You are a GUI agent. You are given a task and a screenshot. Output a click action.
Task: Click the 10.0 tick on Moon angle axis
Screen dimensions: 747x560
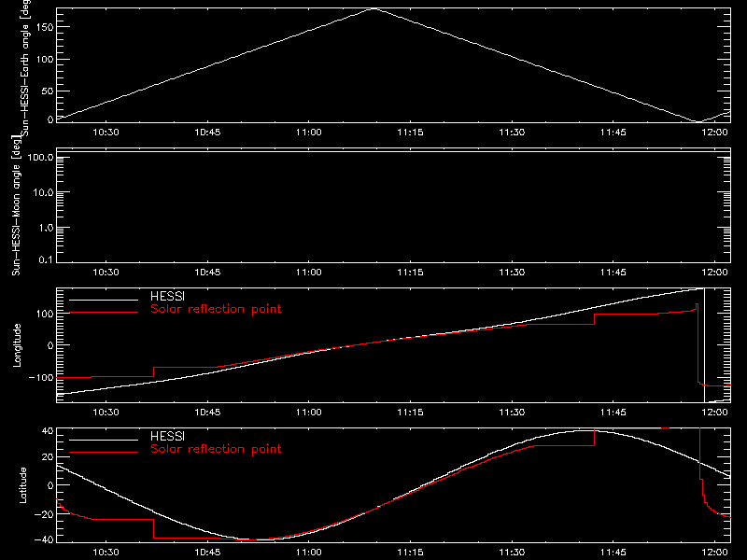[43, 192]
